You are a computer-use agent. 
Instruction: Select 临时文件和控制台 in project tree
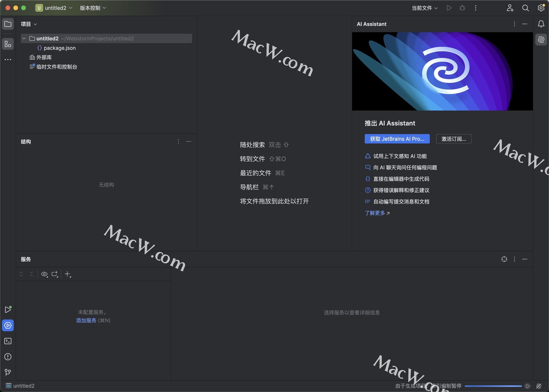[x=53, y=67]
